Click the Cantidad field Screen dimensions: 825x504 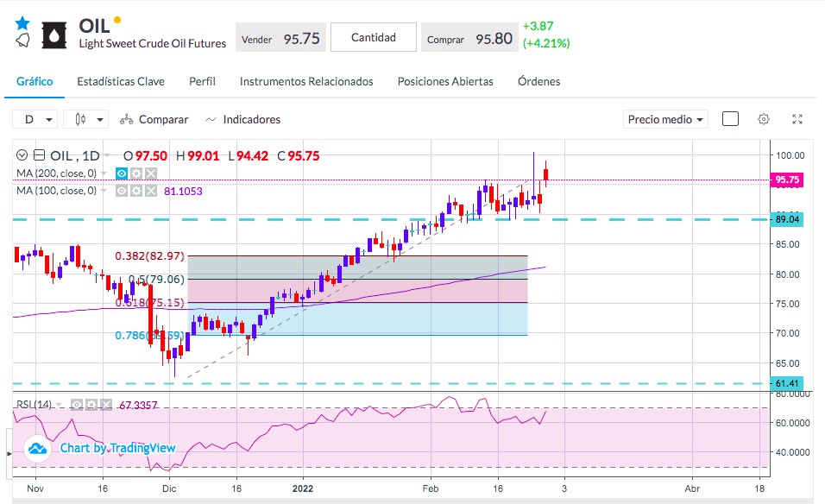point(374,37)
